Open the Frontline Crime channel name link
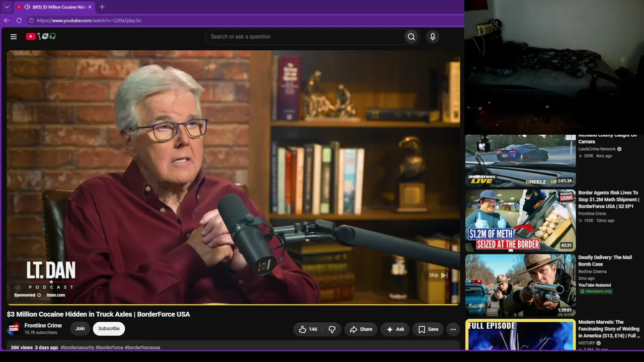The height and width of the screenshot is (362, 644). (43, 326)
